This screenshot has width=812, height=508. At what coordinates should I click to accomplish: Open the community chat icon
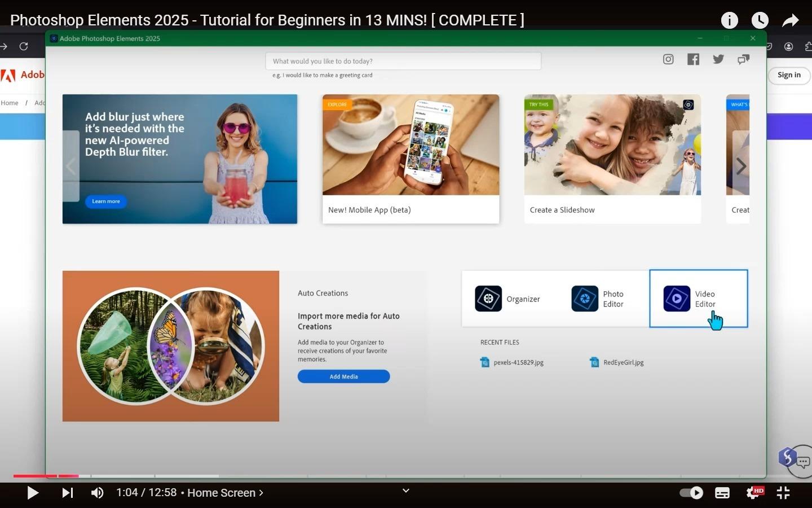[x=744, y=59]
